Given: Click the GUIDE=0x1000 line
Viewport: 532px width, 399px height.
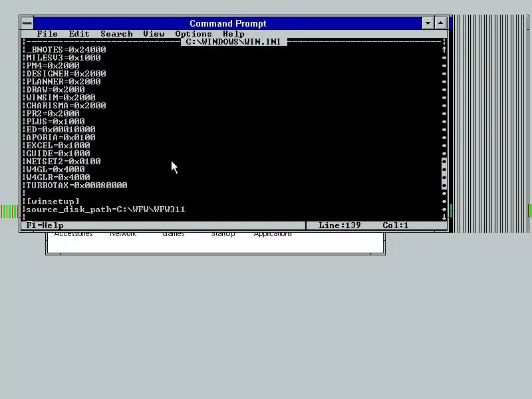Looking at the screenshot, I should pos(58,154).
